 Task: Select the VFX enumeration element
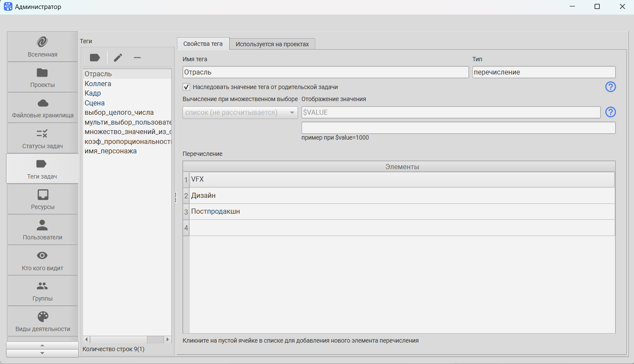[402, 179]
